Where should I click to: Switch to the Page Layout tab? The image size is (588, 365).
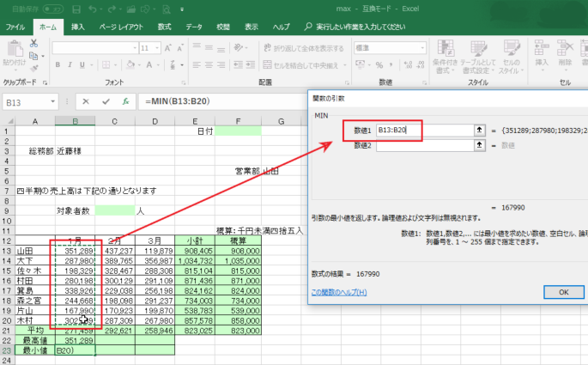121,27
